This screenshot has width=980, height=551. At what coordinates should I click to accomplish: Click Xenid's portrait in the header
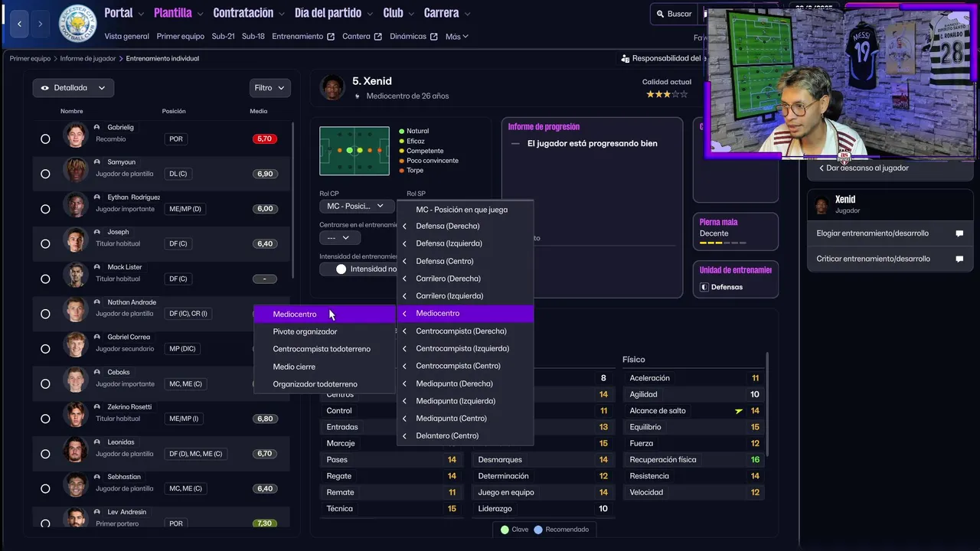tap(332, 87)
